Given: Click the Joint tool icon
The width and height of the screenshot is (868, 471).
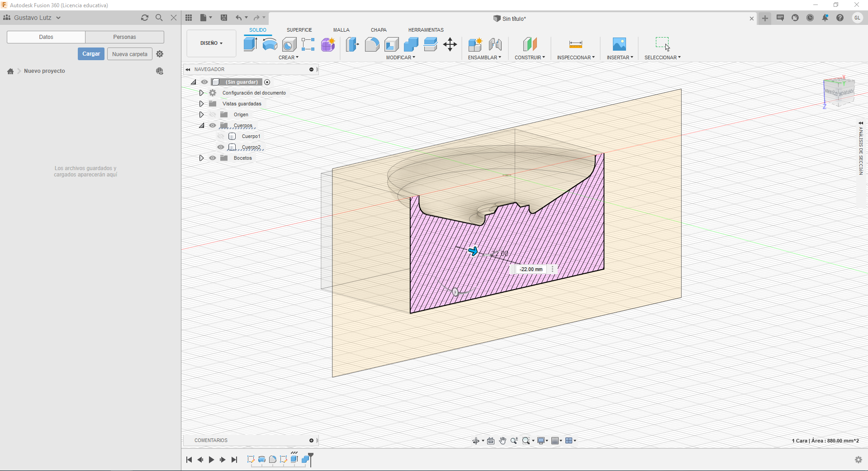Looking at the screenshot, I should point(495,44).
